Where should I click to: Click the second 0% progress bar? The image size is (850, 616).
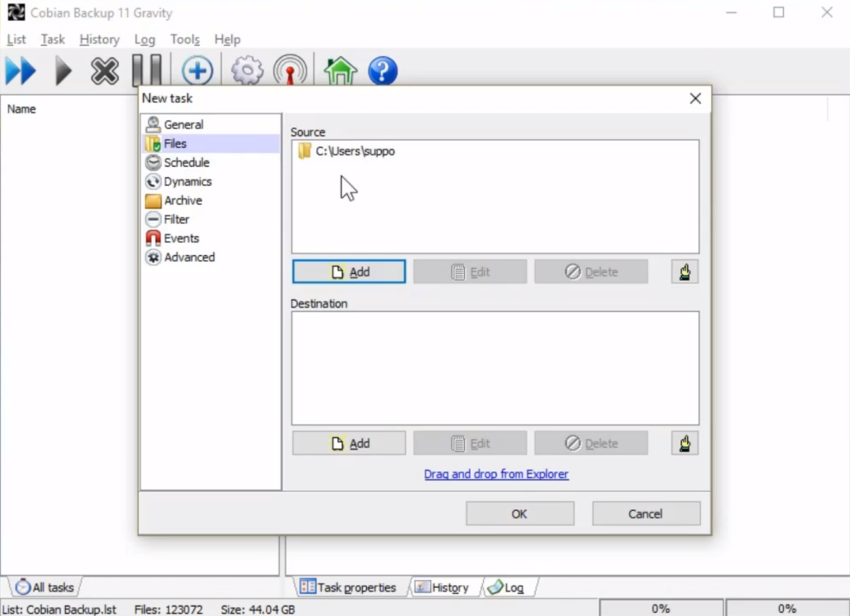click(787, 609)
